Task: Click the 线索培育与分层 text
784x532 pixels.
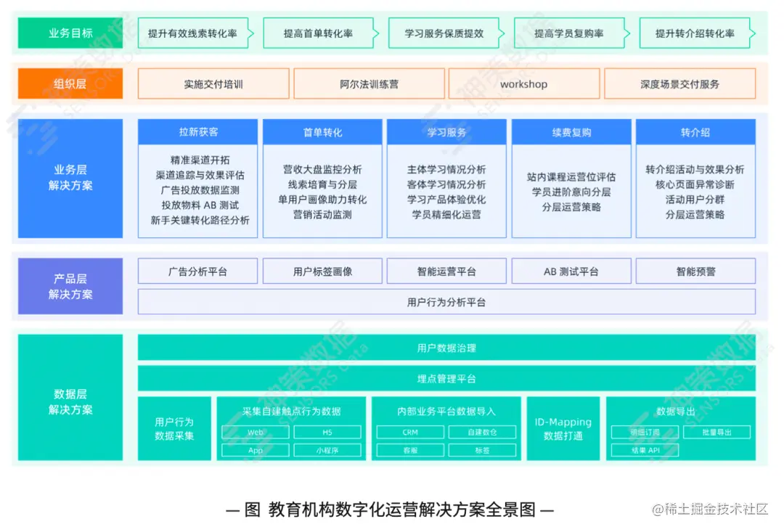Action: 322,184
